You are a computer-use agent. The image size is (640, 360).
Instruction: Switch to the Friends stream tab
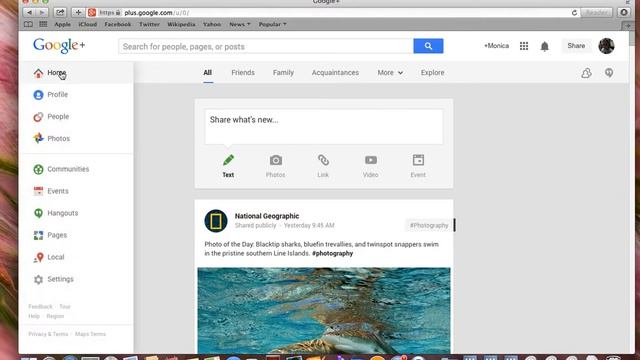(243, 73)
